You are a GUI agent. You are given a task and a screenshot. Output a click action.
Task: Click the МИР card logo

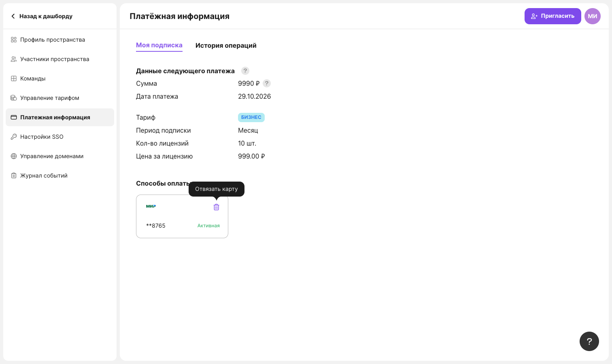(151, 206)
